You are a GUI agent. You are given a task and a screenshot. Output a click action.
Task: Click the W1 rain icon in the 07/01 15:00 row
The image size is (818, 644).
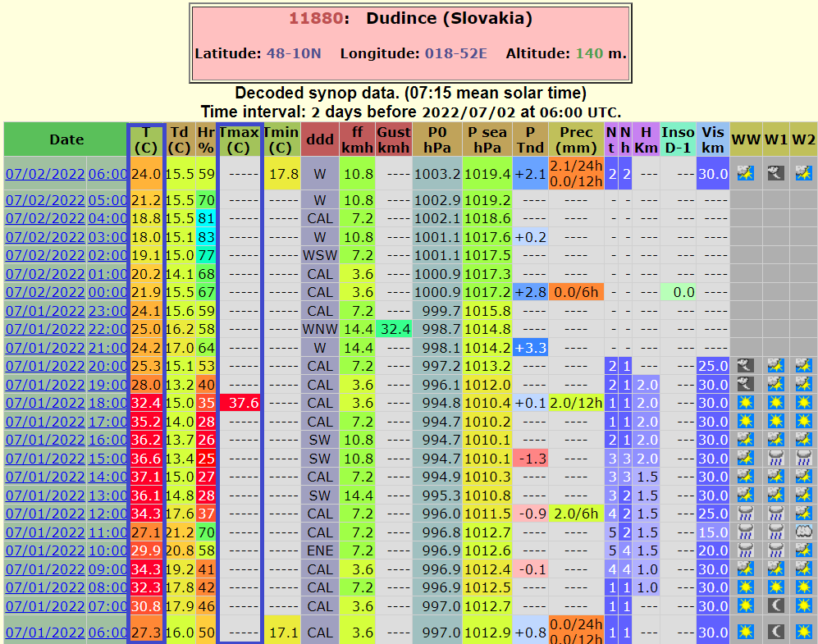pos(775,459)
